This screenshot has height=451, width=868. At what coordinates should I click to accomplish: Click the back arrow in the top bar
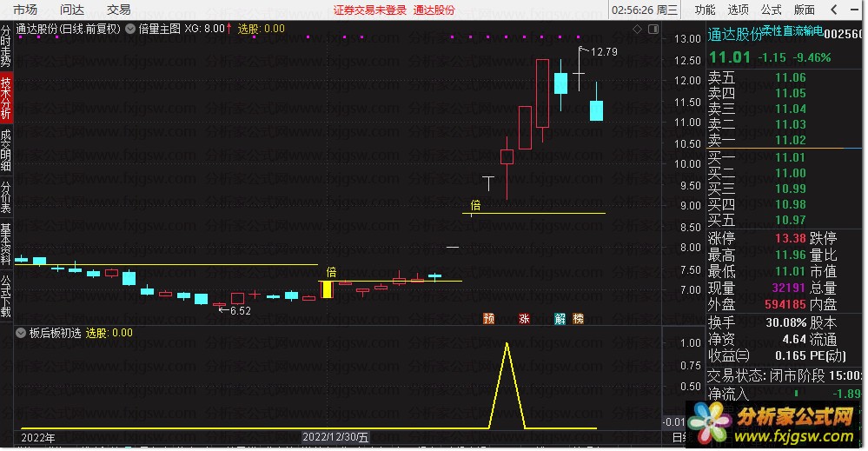(834, 10)
